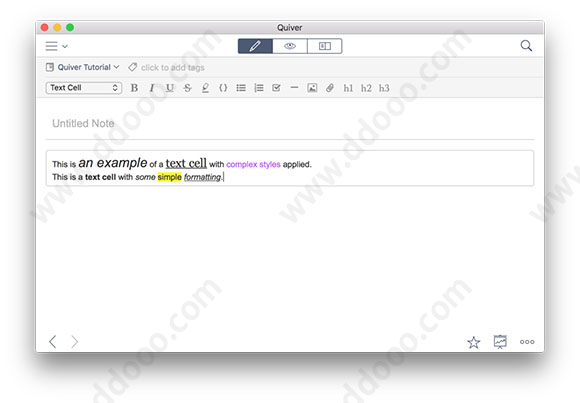This screenshot has width=580, height=403.
Task: Maximize Quiver window with the green button
Action: click(70, 27)
